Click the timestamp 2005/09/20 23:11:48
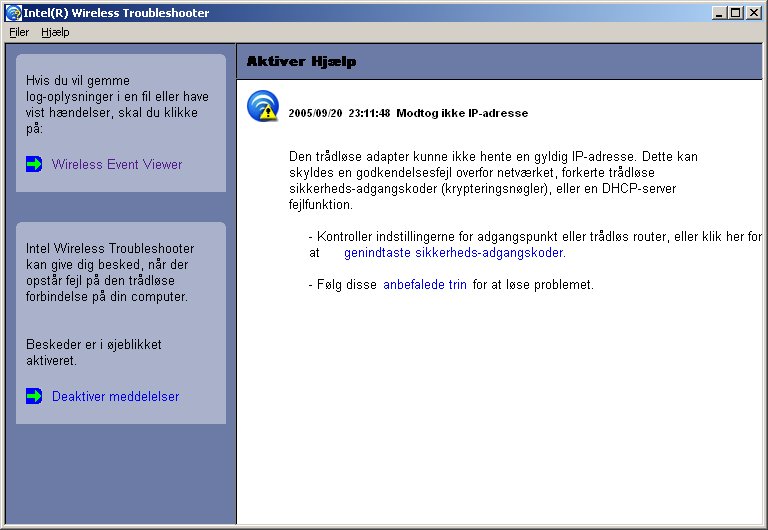The width and height of the screenshot is (768, 530). point(339,113)
